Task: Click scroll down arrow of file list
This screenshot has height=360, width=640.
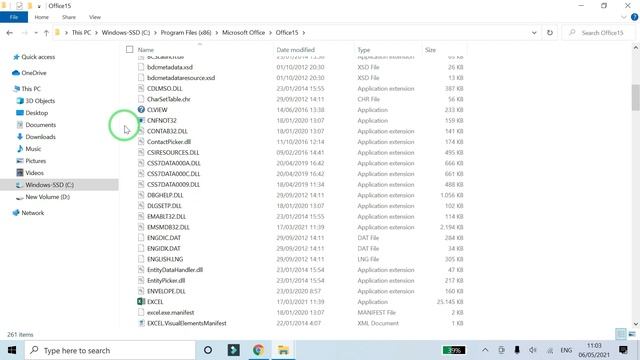Action: point(636,324)
